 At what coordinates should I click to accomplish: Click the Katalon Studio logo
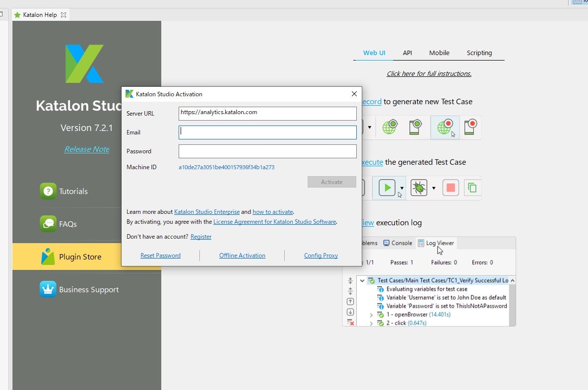point(84,64)
